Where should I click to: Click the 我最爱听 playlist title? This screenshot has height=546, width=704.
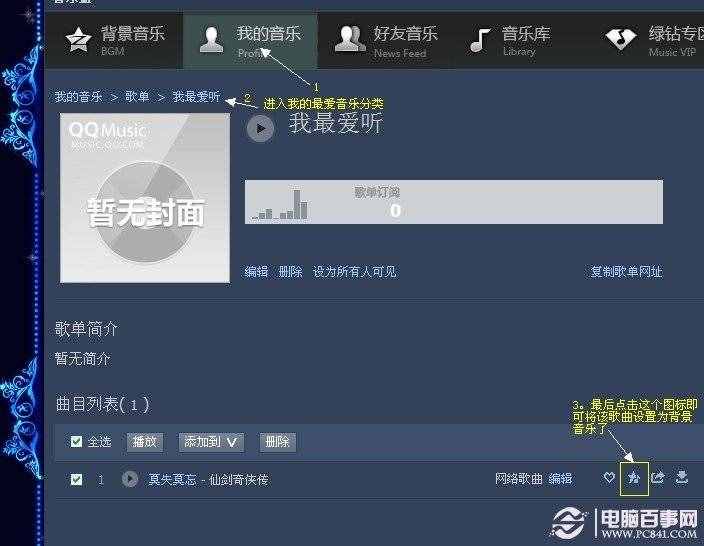click(336, 123)
